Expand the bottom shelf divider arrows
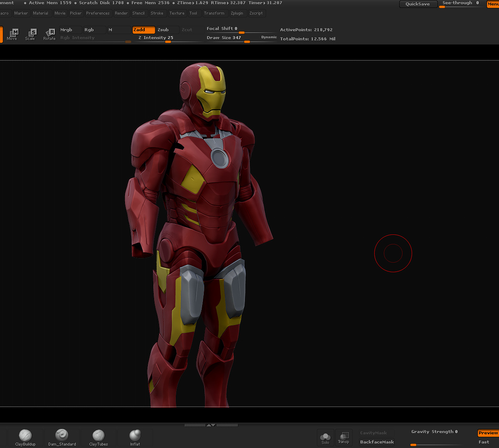The width and height of the screenshot is (499, 448). [x=211, y=425]
